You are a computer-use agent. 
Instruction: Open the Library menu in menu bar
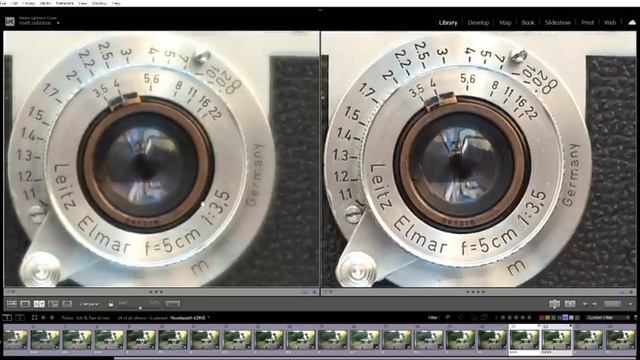pos(28,3)
